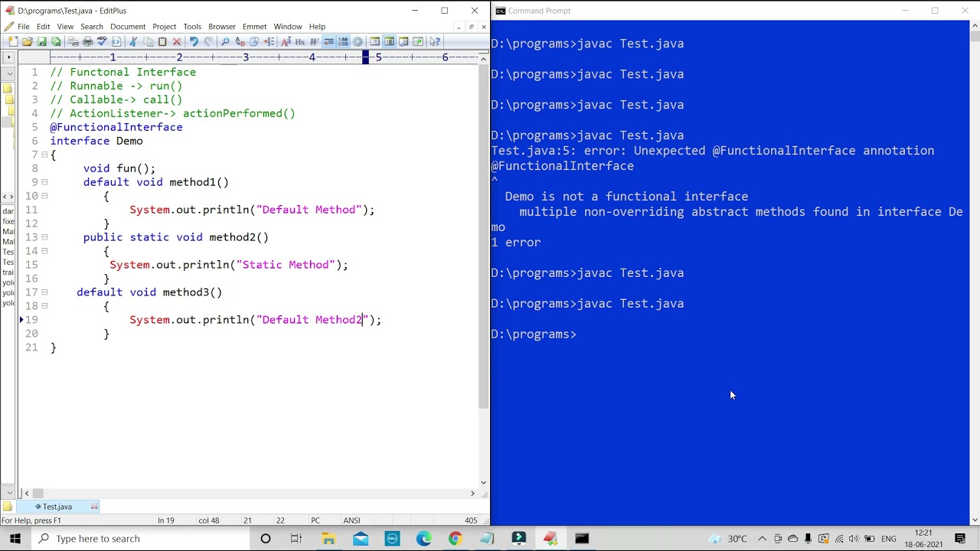Collapse the code fold at line 10
The height and width of the screenshot is (551, 980).
click(44, 196)
